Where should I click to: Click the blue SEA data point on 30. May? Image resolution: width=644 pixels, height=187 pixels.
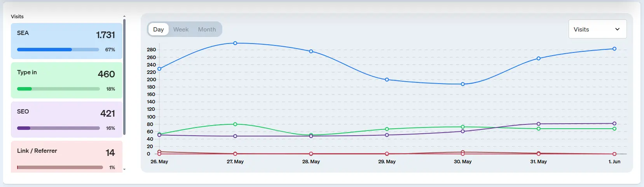pyautogui.click(x=462, y=84)
